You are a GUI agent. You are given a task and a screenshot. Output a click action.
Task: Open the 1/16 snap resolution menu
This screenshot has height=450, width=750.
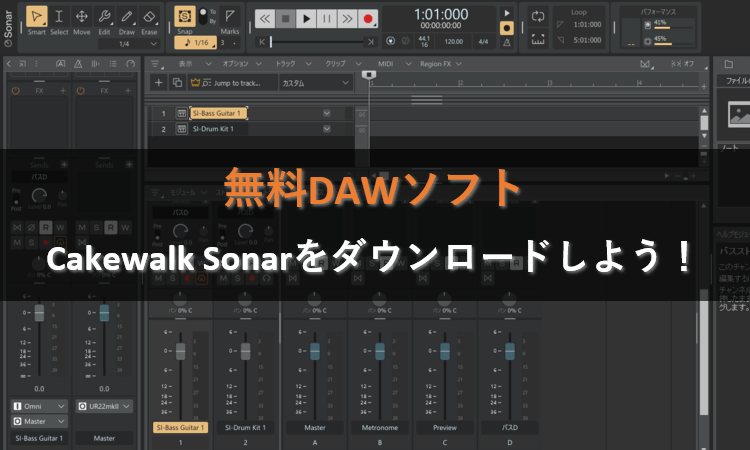(x=197, y=43)
